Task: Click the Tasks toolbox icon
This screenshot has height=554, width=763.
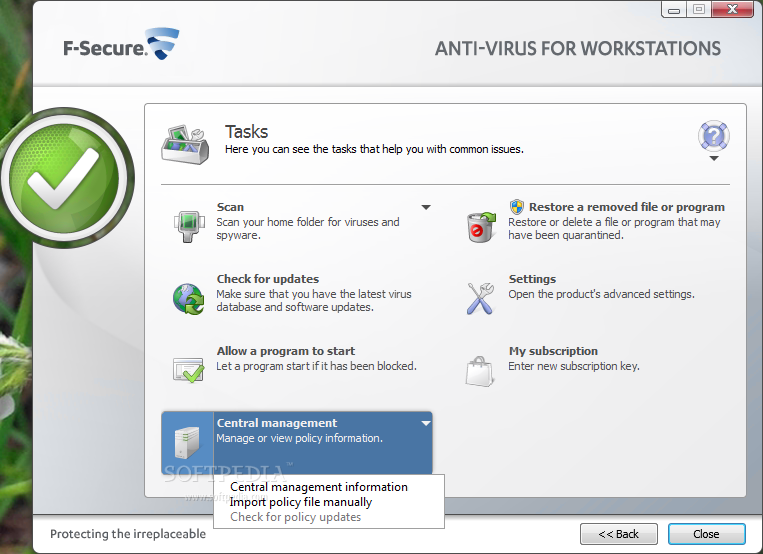Action: [x=185, y=144]
